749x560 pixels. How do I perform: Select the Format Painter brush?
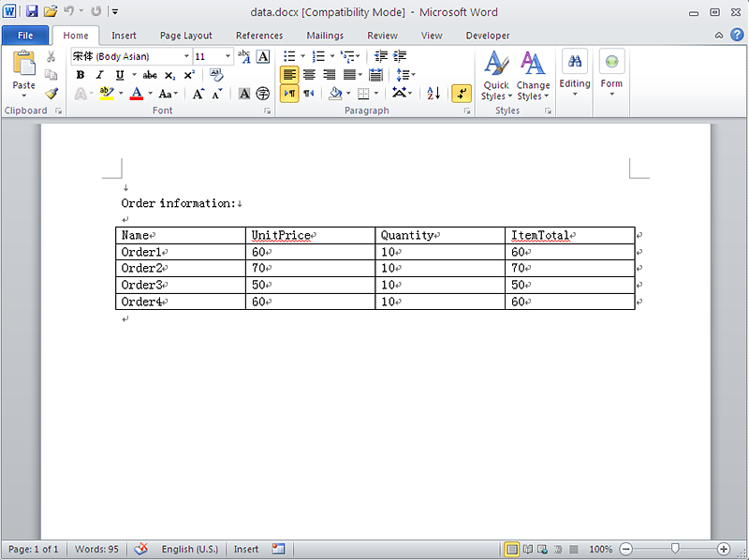pyautogui.click(x=51, y=93)
